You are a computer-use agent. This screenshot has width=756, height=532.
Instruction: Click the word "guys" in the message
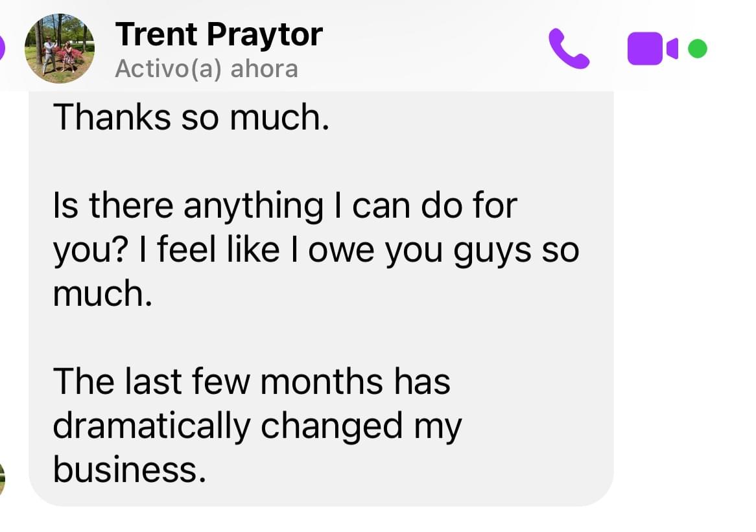(492, 251)
